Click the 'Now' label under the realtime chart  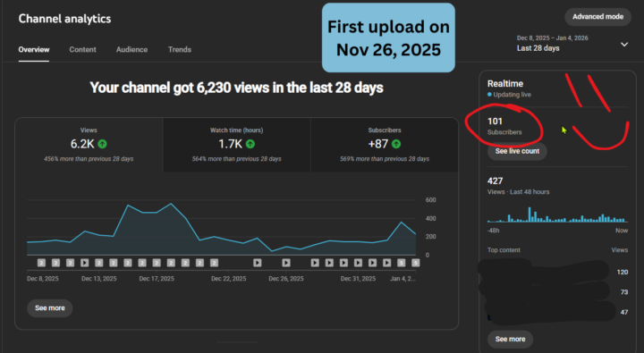coord(622,231)
